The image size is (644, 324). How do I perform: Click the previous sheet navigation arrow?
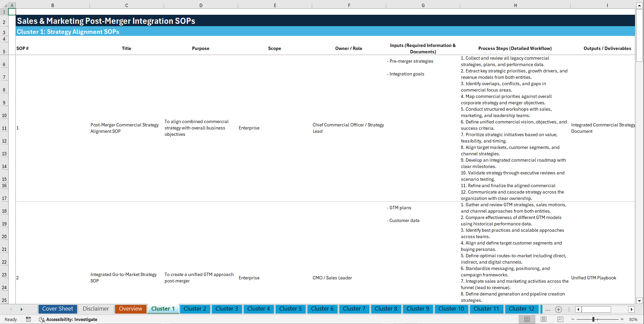[11, 309]
